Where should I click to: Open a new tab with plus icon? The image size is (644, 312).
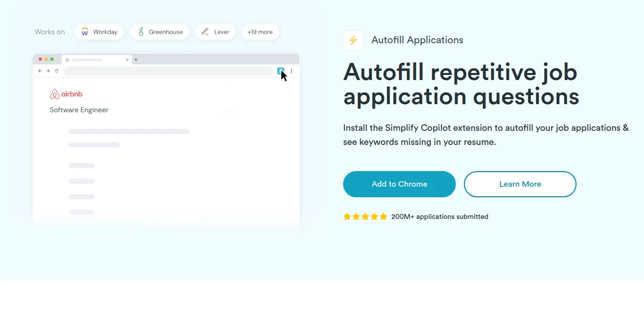point(136,59)
